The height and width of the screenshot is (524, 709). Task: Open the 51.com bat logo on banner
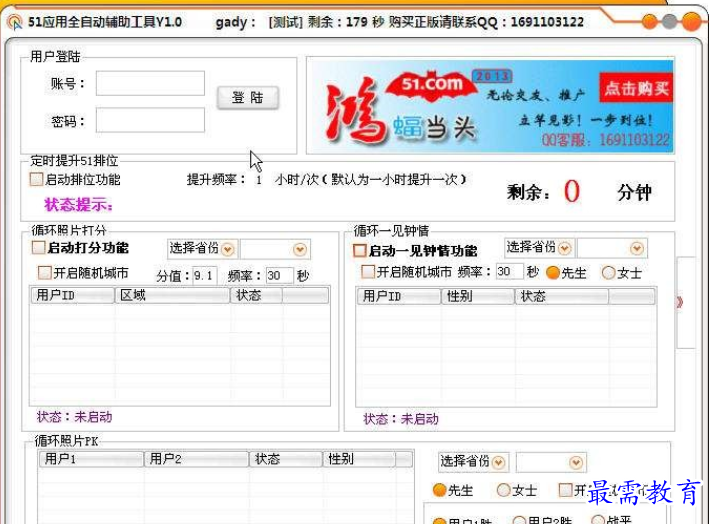(431, 84)
